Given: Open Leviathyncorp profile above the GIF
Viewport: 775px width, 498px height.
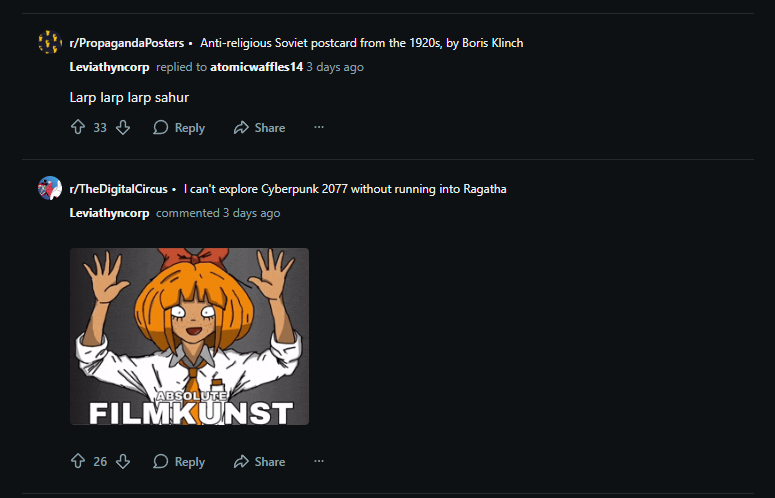Looking at the screenshot, I should pos(109,213).
